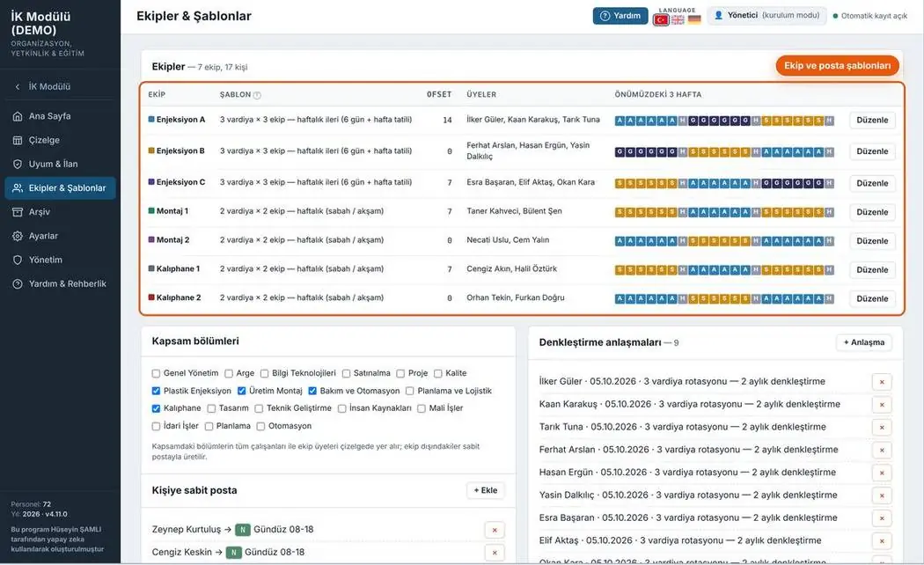Switch language with the German flag
This screenshot has height=565, width=924.
pyautogui.click(x=694, y=19)
